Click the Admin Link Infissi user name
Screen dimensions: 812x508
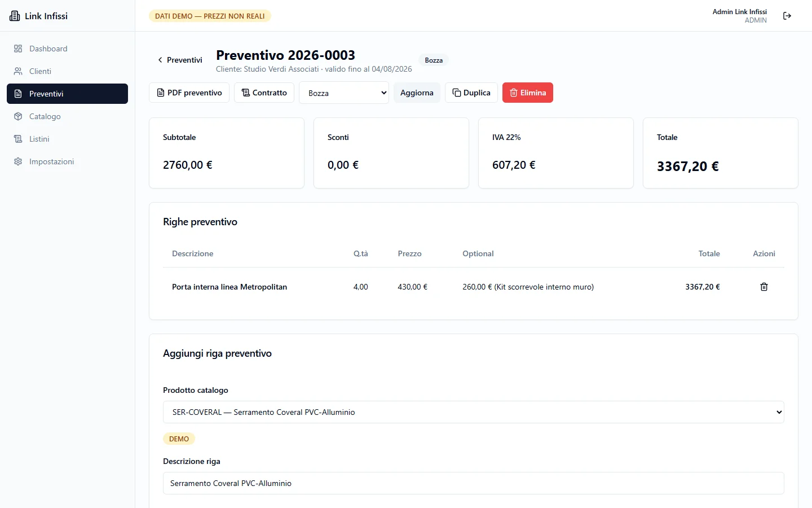(739, 11)
